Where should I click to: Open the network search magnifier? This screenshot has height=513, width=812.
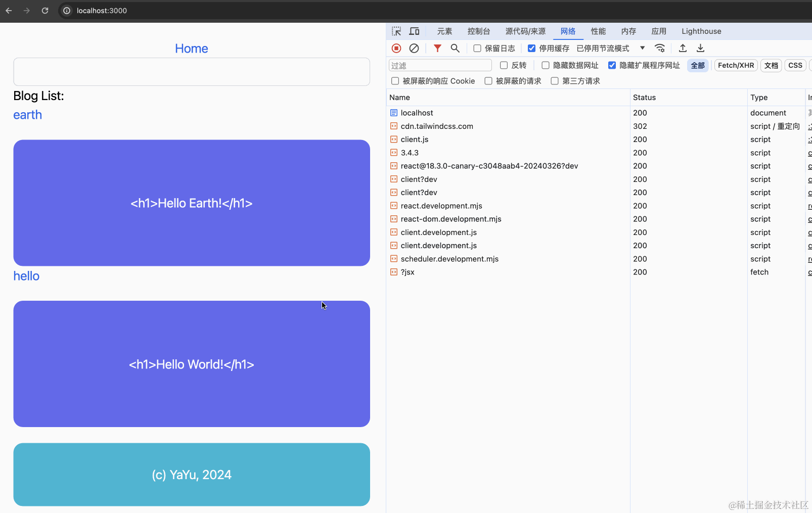pyautogui.click(x=455, y=48)
